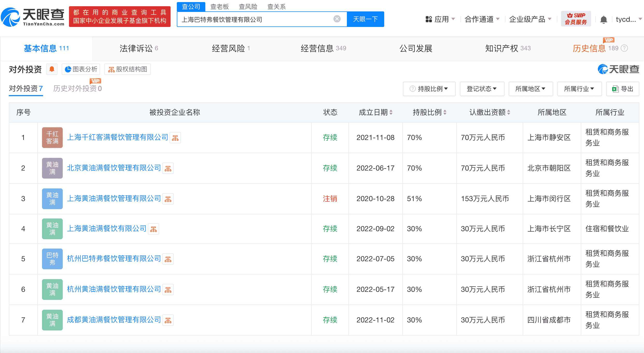This screenshot has width=644, height=353.
Task: Sort table by 认缴出资额 column
Action: [509, 112]
